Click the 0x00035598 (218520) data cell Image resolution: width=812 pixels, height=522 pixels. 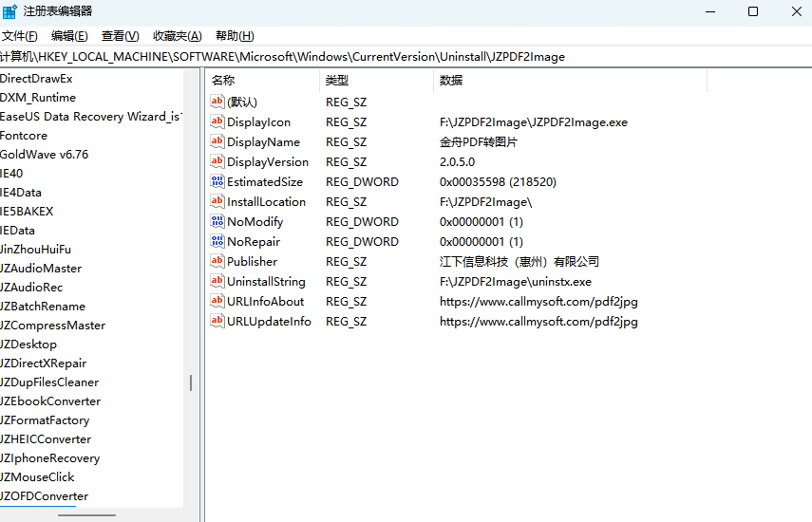499,181
